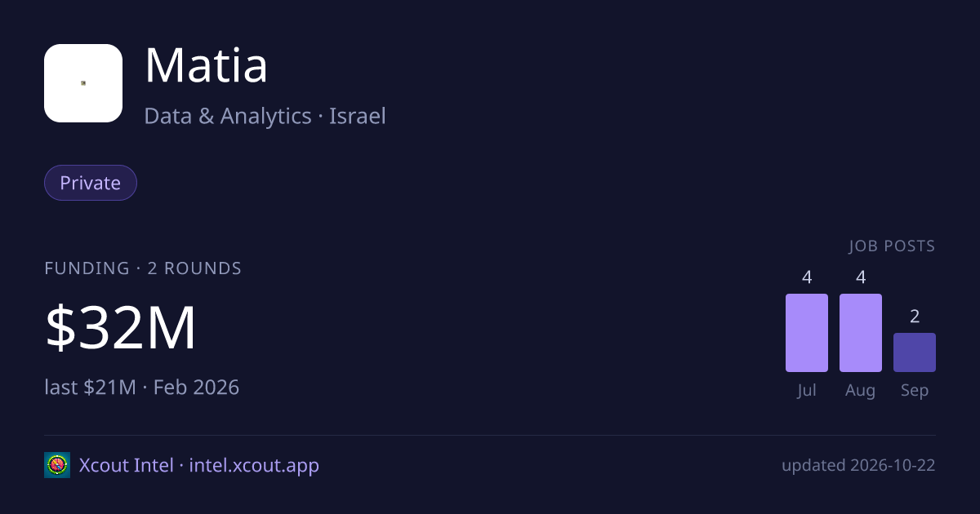Select the July job posts bar
This screenshot has width=980, height=514.
tap(807, 333)
